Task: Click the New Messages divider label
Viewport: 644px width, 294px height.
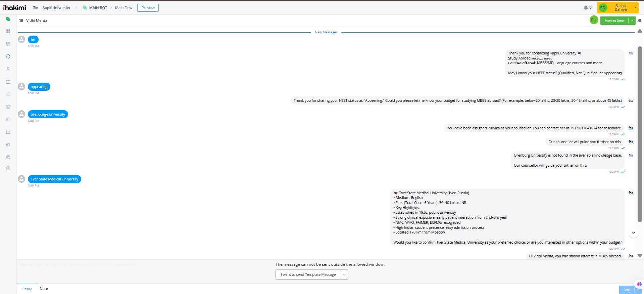Action: point(326,32)
